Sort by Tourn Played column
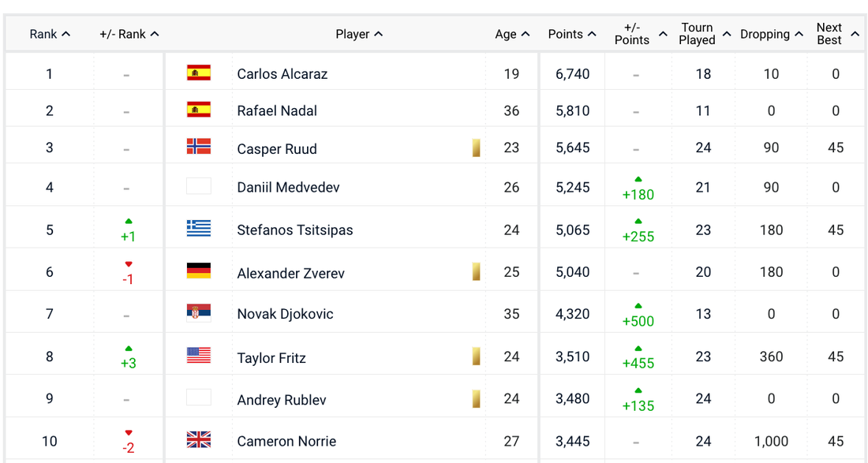This screenshot has width=868, height=463. point(704,34)
